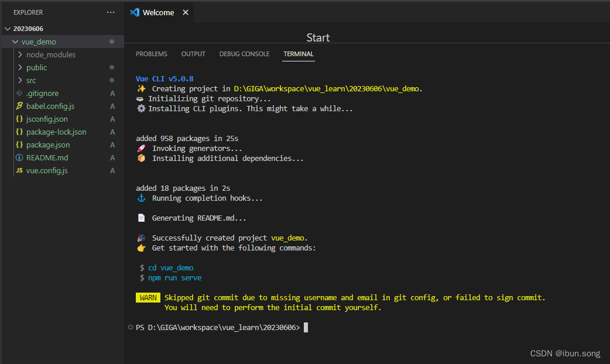The height and width of the screenshot is (364, 610).
Task: Click the VS Code logo on Welcome tab
Action: (135, 12)
